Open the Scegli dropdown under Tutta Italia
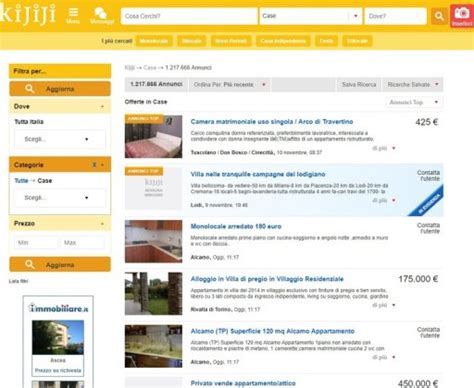 point(60,139)
